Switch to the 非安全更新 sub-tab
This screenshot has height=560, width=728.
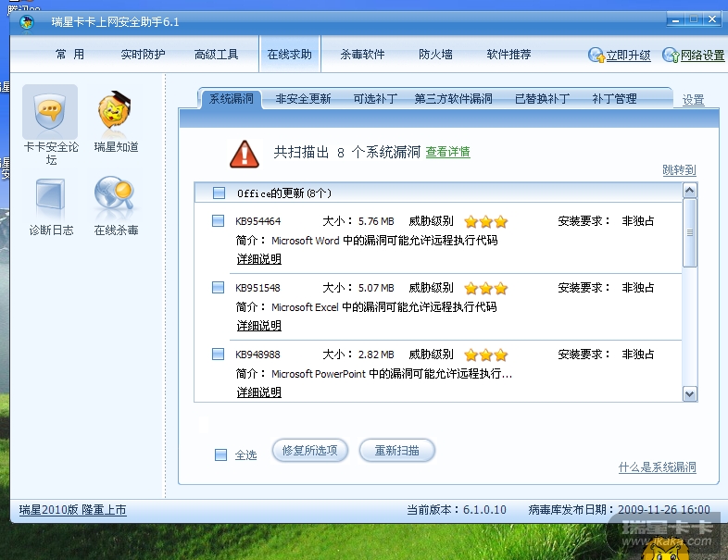coord(303,99)
